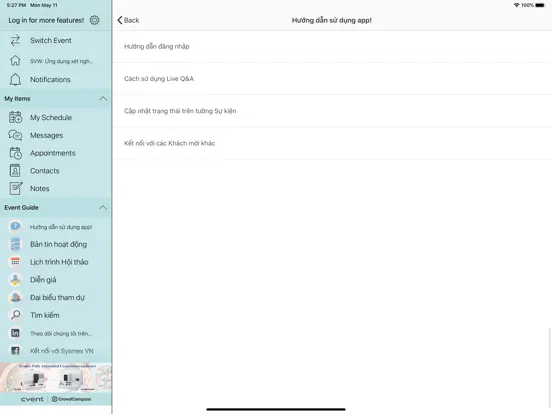Open Appointments label in sidebar

pyautogui.click(x=53, y=153)
